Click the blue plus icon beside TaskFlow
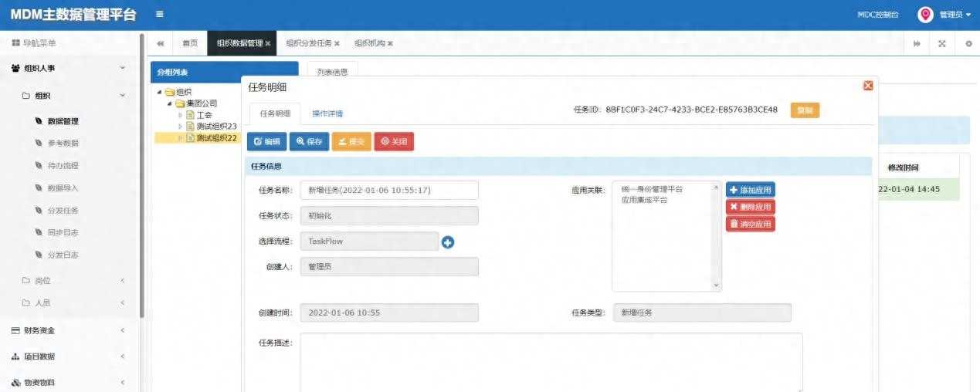 click(448, 242)
